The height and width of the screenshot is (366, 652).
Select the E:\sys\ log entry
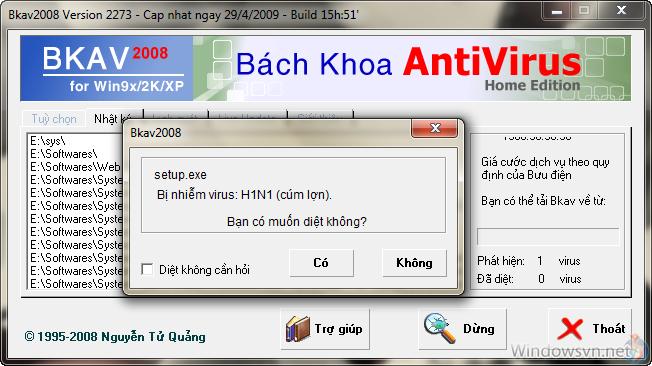click(x=47, y=141)
